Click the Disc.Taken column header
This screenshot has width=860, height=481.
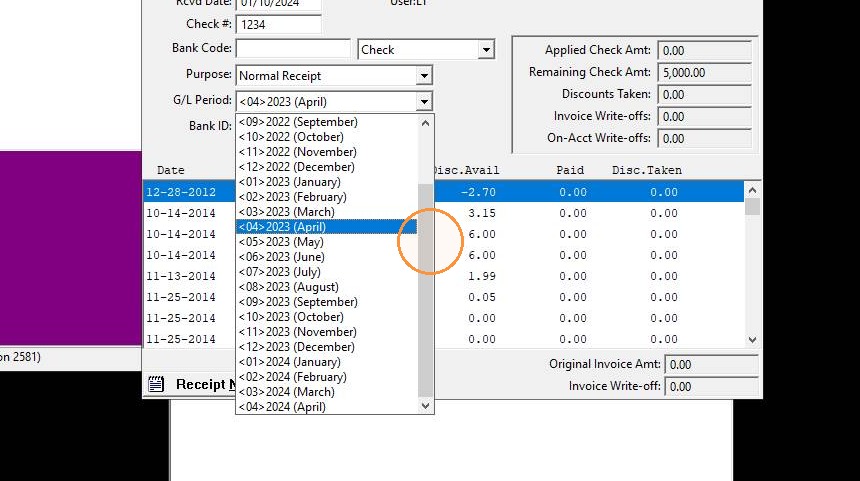click(647, 170)
